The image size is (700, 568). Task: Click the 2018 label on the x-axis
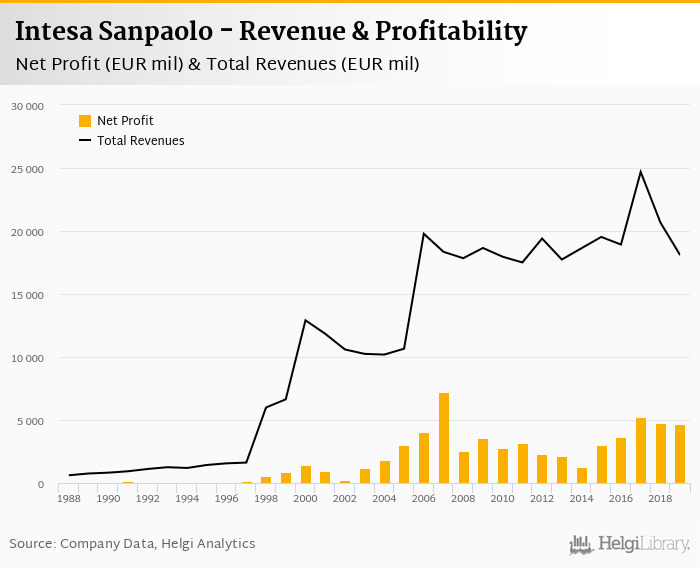(x=660, y=498)
